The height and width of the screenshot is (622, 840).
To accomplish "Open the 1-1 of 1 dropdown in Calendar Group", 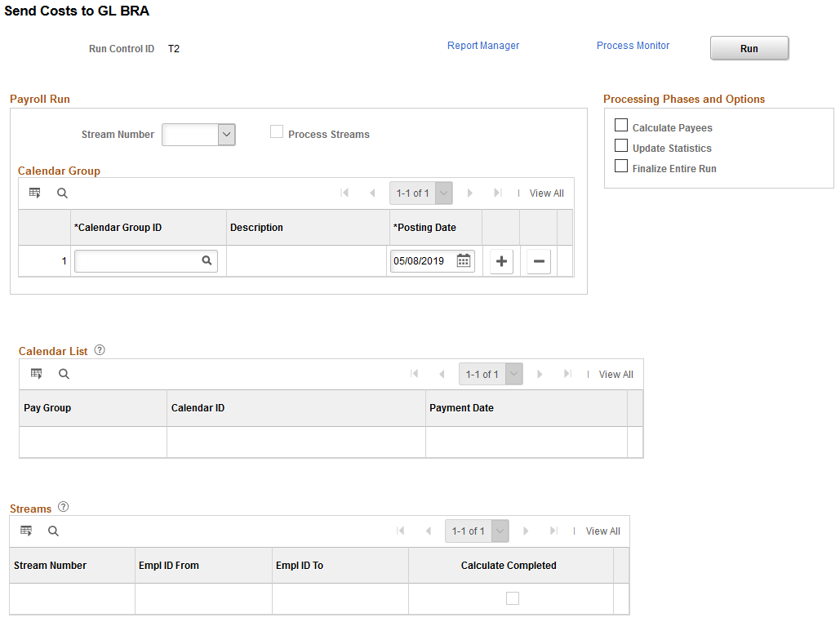I will pos(443,193).
